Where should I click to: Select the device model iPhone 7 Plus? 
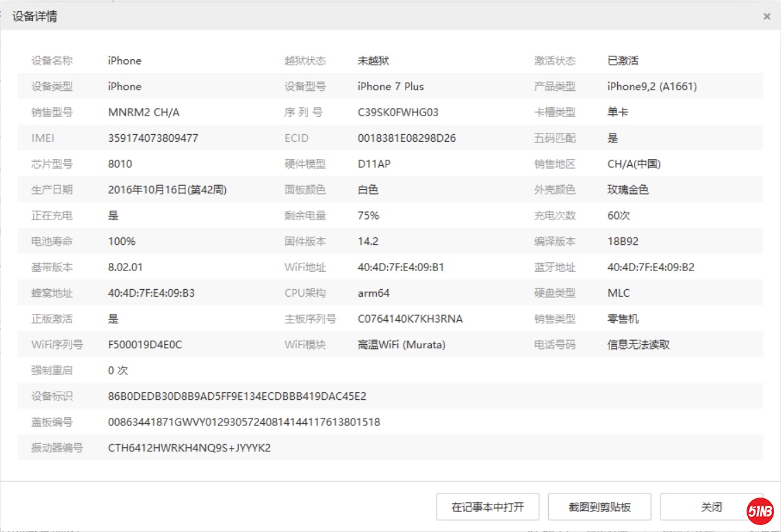click(390, 87)
